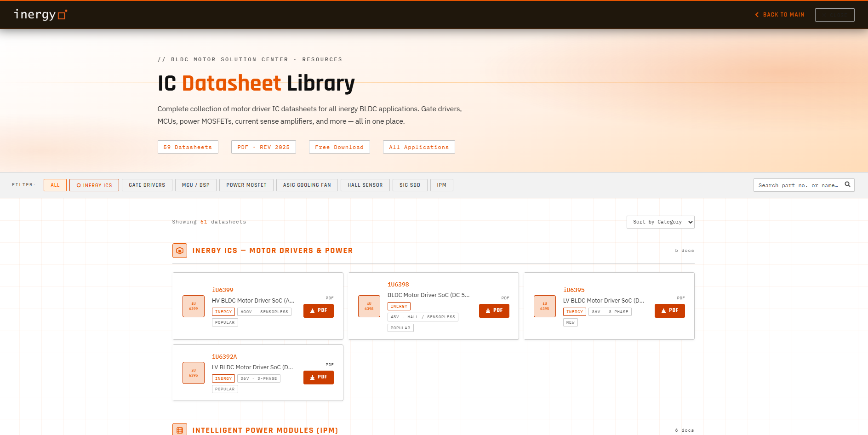The width and height of the screenshot is (868, 435).
Task: Click the Close button in the top bar
Action: [x=834, y=15]
